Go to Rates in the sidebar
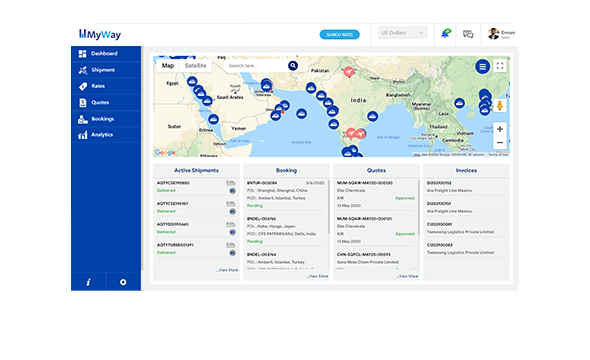 106,86
